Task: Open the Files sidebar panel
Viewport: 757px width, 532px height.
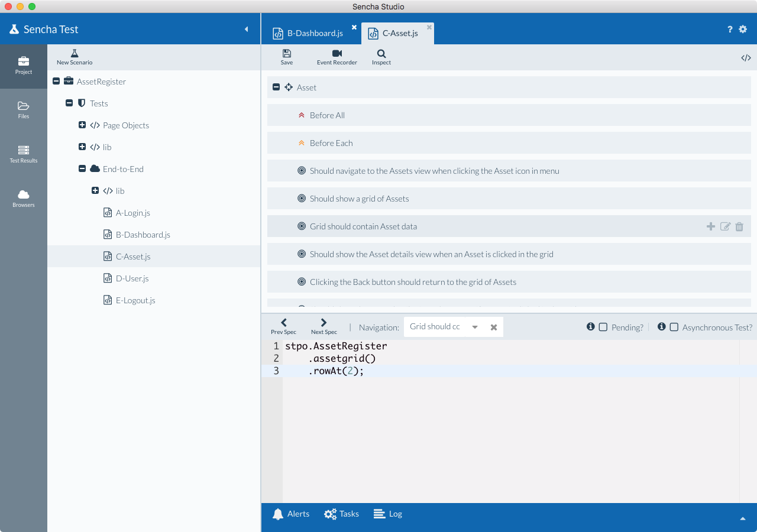Action: [x=23, y=109]
